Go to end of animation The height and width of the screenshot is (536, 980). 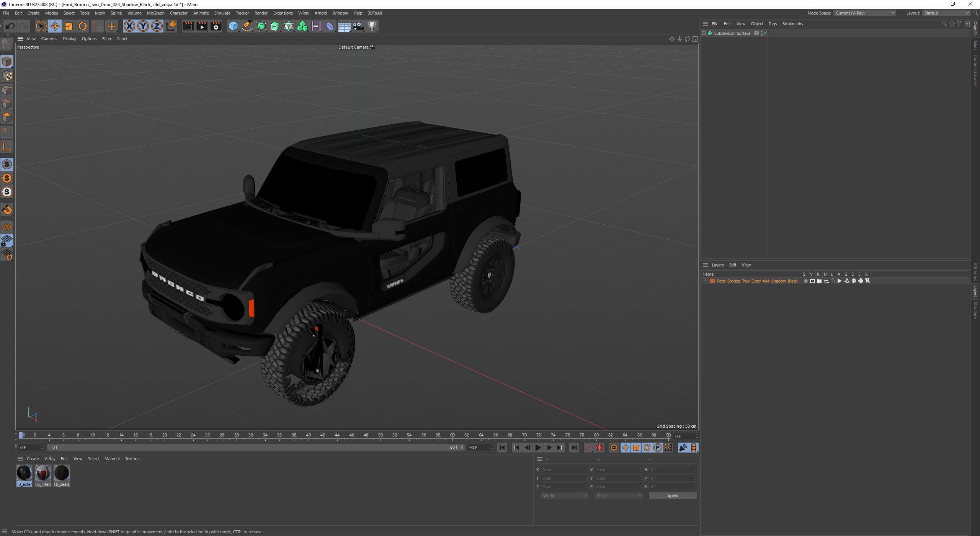click(574, 448)
